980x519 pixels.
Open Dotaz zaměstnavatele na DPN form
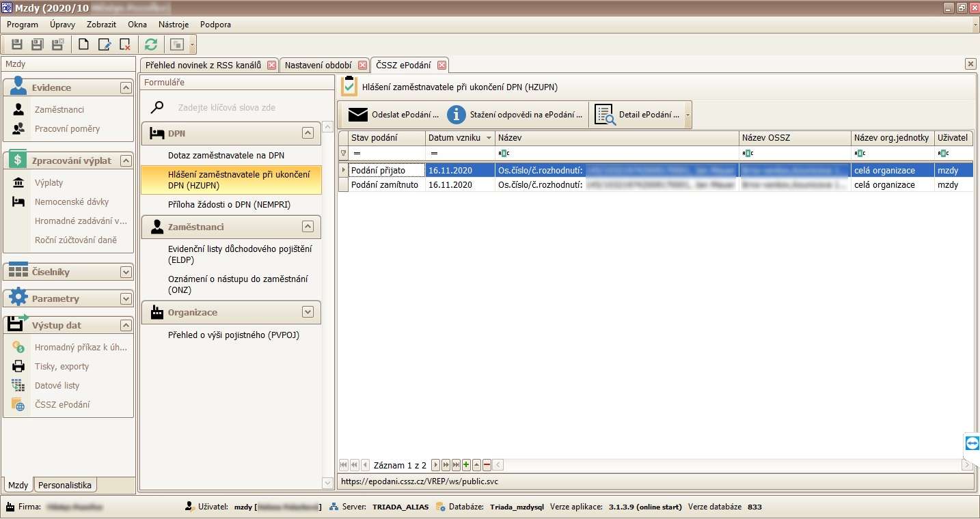[x=226, y=156]
